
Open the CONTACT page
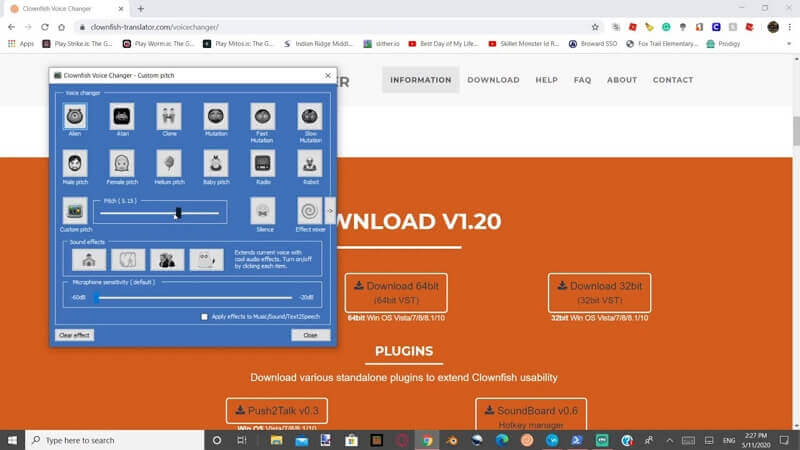point(673,80)
